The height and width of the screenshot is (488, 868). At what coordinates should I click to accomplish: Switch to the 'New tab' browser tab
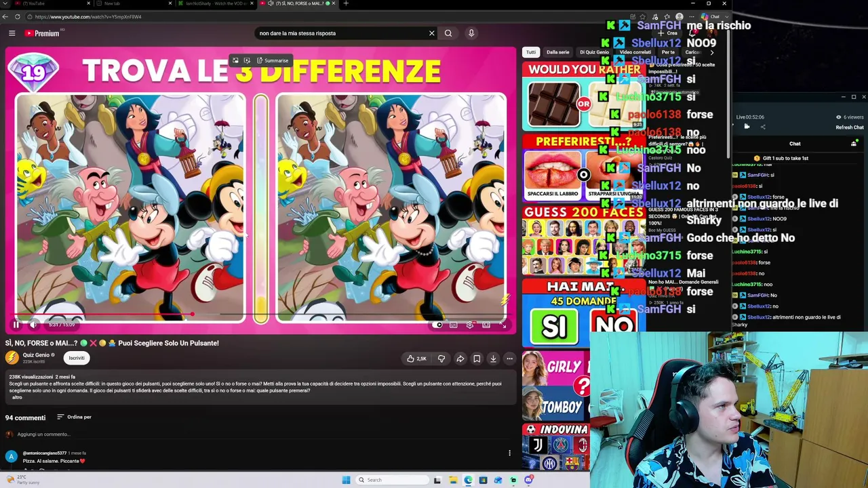tap(132, 3)
